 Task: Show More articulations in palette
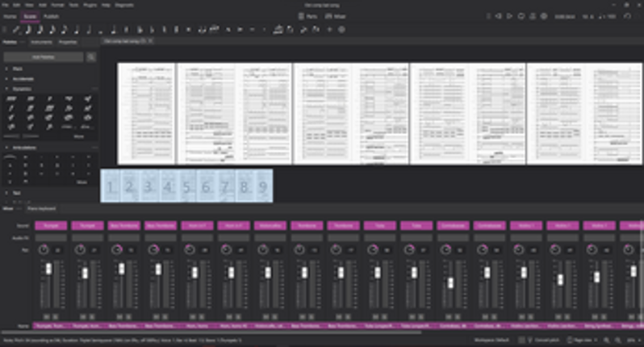tap(82, 182)
